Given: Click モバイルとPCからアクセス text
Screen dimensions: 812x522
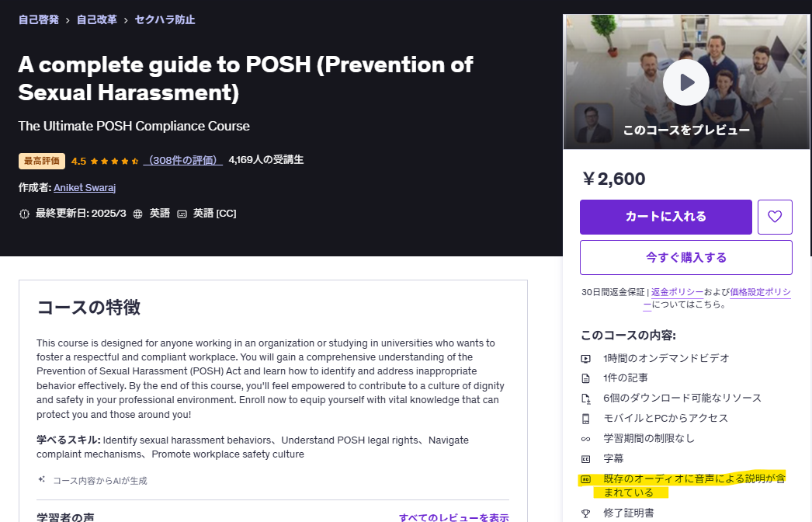Looking at the screenshot, I should 665,419.
